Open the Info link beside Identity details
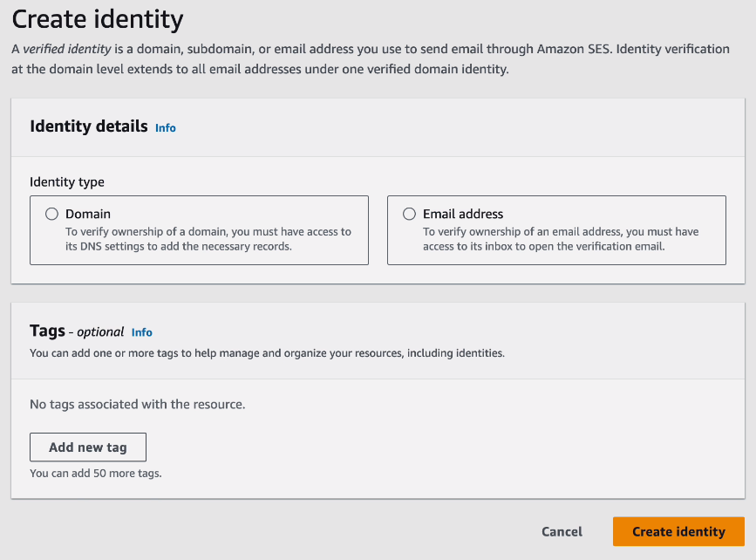756x560 pixels. (x=165, y=127)
